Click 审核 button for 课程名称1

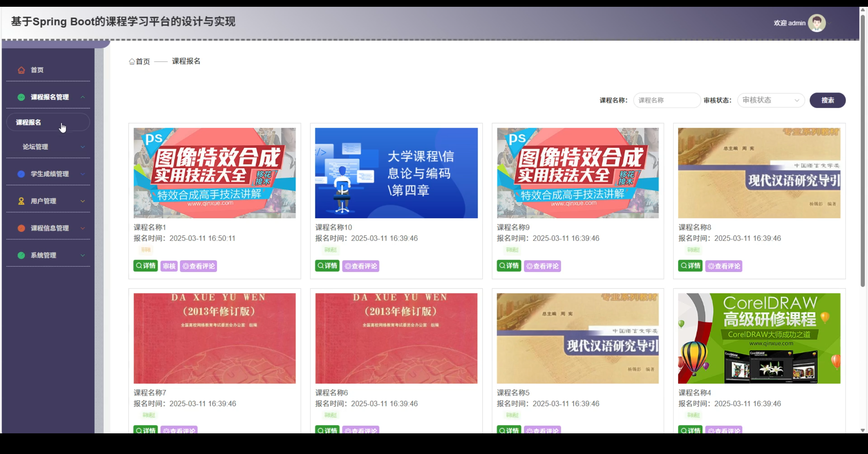(x=169, y=266)
